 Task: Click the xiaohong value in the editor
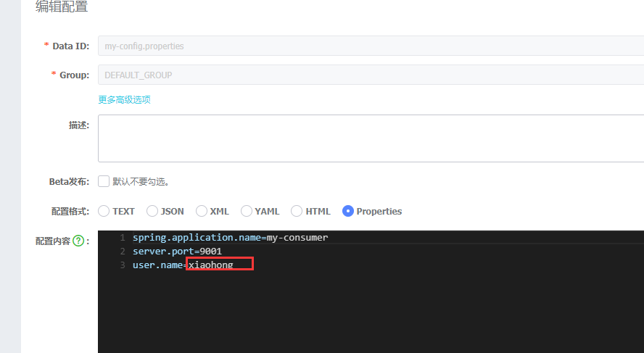[x=211, y=265]
